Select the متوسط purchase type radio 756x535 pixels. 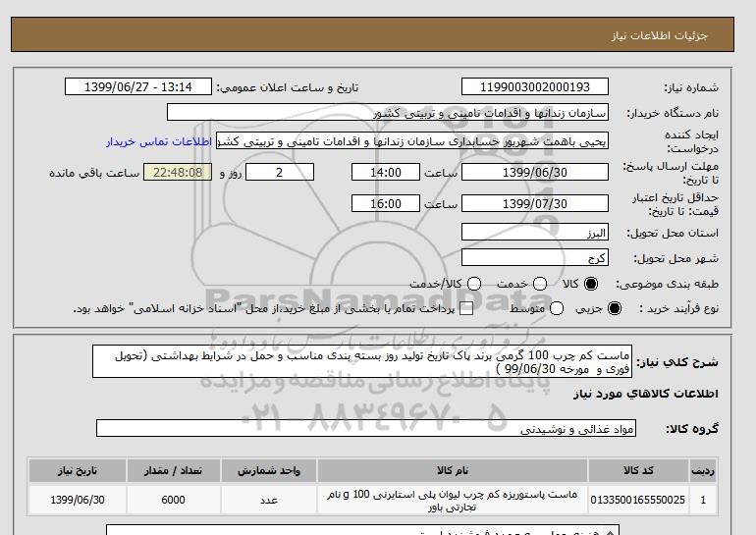point(557,308)
